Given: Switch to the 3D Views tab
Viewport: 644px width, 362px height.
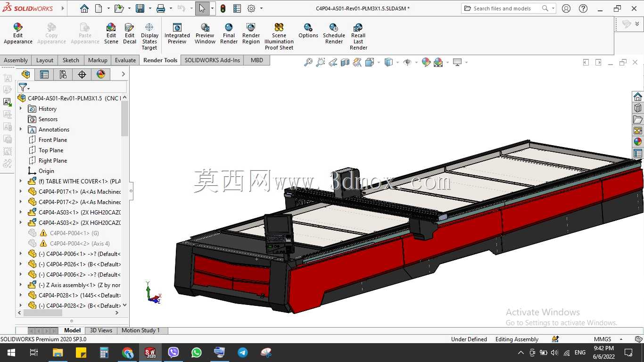Looking at the screenshot, I should coord(101,330).
